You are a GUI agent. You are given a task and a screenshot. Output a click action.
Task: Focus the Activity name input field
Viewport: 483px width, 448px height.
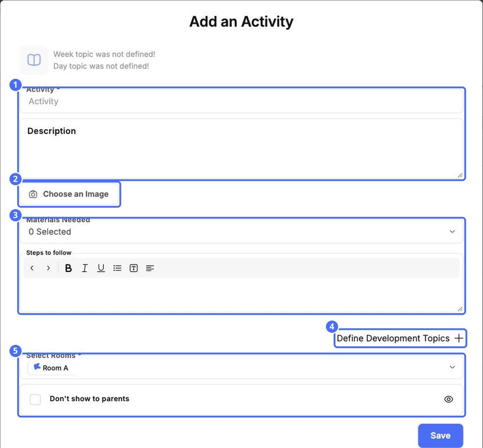tap(242, 101)
